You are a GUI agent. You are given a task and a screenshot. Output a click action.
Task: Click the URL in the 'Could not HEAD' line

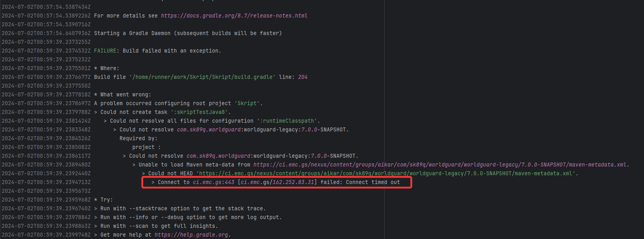pos(387,174)
